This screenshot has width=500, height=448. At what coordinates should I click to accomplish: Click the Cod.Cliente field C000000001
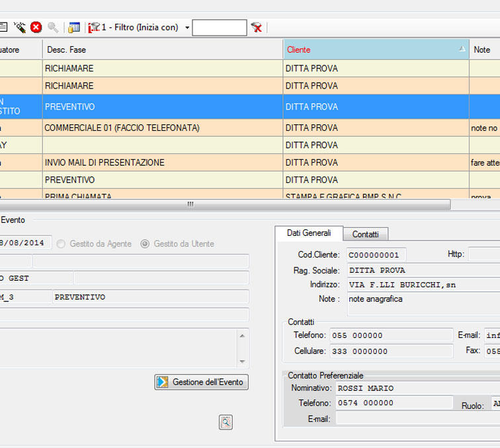(376, 255)
